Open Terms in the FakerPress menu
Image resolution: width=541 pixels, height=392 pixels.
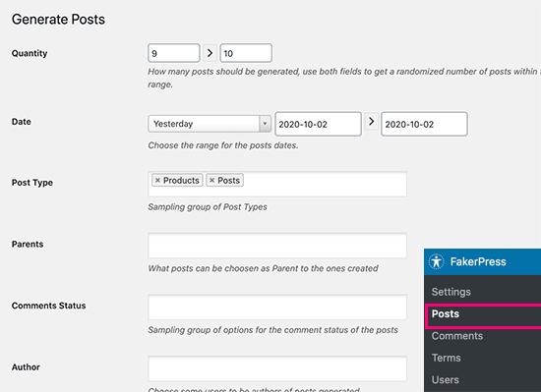(x=447, y=358)
